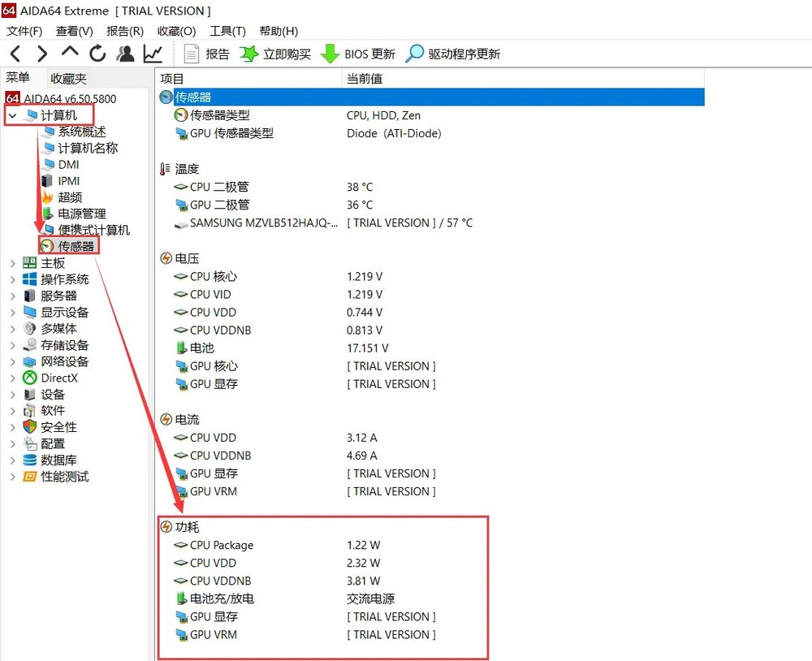Expand the 多媒体 tree node
The width and height of the screenshot is (812, 661).
pos(13,328)
